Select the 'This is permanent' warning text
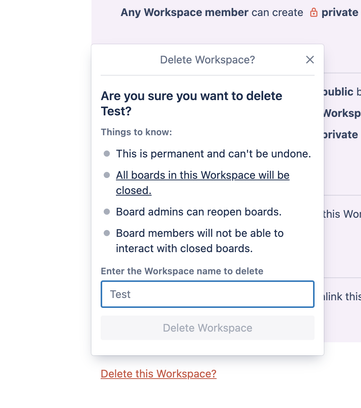This screenshot has width=361, height=408. pyautogui.click(x=213, y=154)
